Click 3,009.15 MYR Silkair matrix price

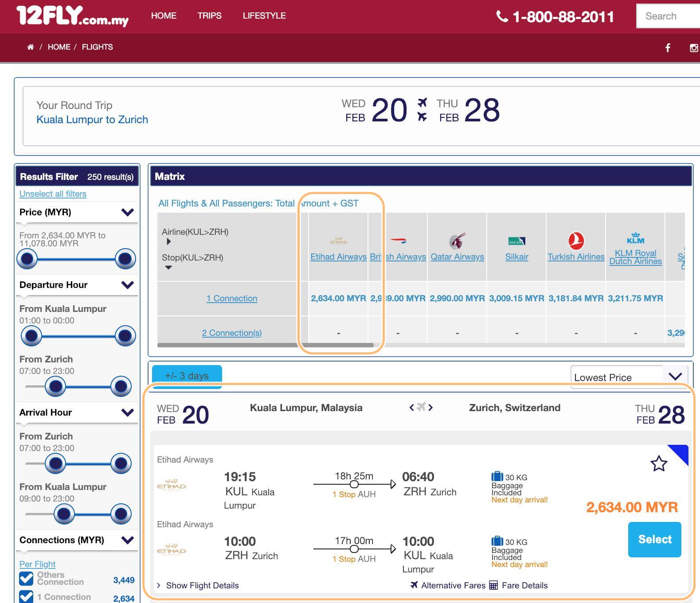[x=516, y=298]
